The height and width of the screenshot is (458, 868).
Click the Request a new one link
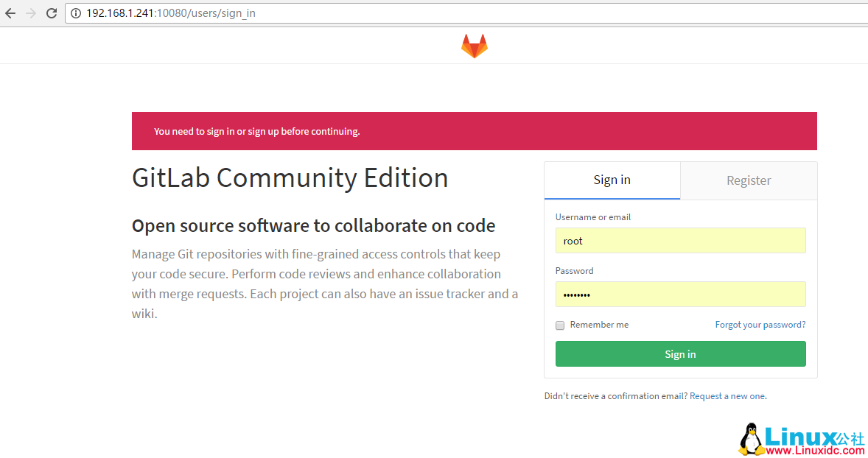click(x=727, y=395)
